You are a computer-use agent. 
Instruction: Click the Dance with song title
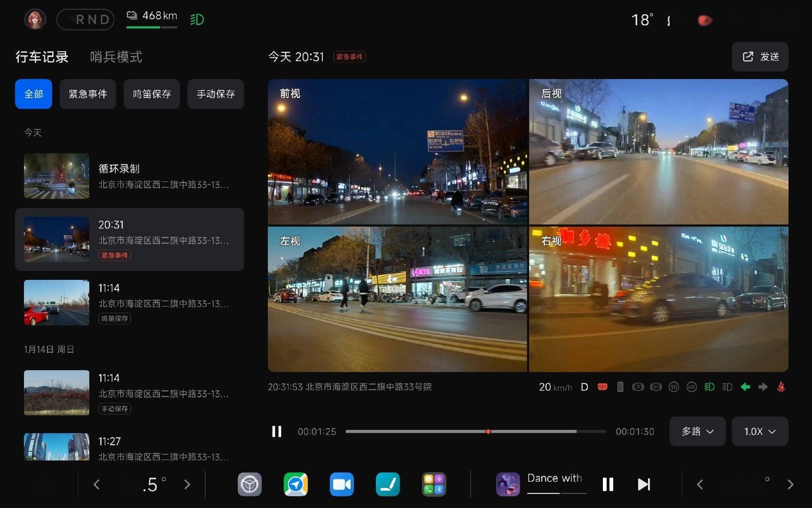pos(554,478)
